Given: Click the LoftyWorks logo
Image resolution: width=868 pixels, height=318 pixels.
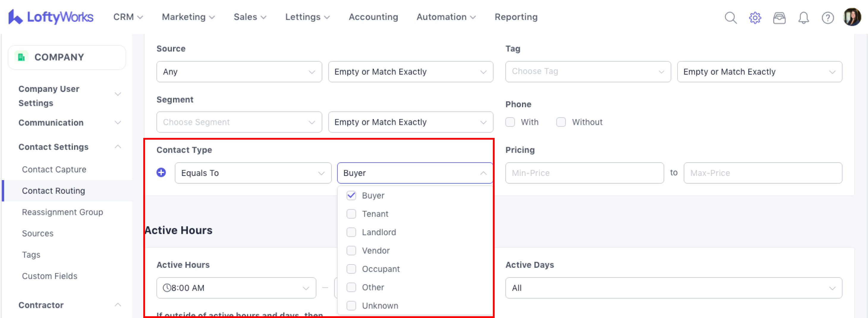Looking at the screenshot, I should click(x=51, y=17).
